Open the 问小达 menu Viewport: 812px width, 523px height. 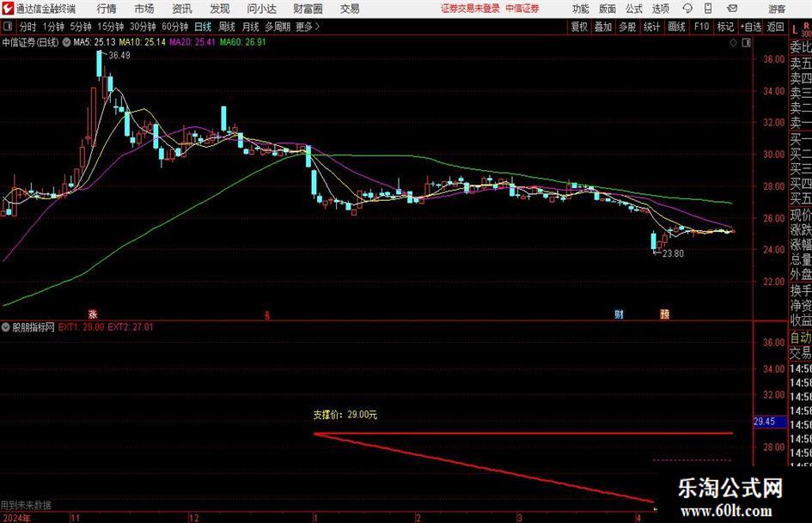[261, 9]
